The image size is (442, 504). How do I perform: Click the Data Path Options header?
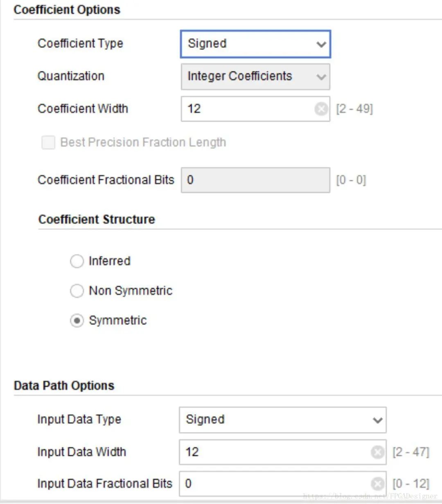[x=64, y=385]
